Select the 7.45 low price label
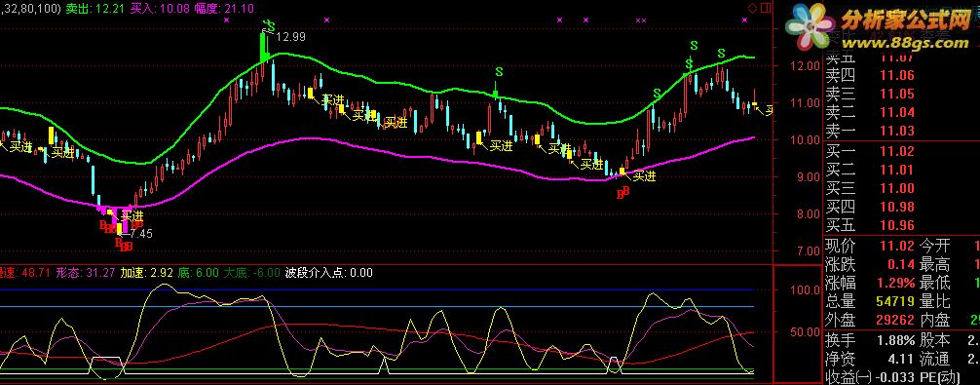This screenshot has width=980, height=385. click(140, 234)
